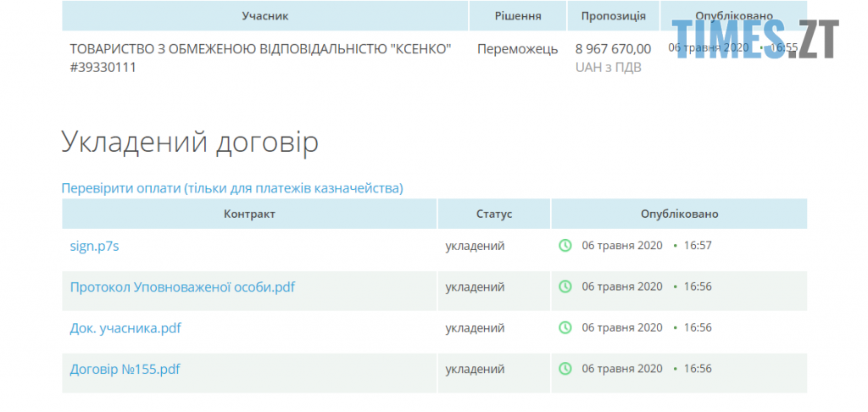Click the clock icon in the sign.p7s row

[565, 246]
